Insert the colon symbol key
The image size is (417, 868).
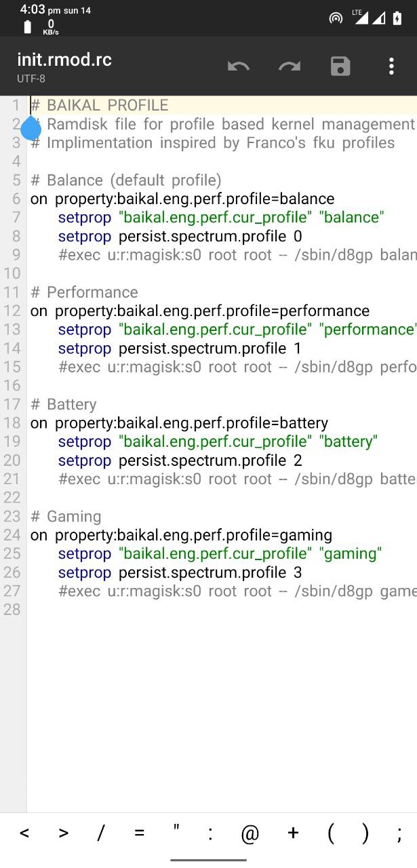click(x=211, y=835)
